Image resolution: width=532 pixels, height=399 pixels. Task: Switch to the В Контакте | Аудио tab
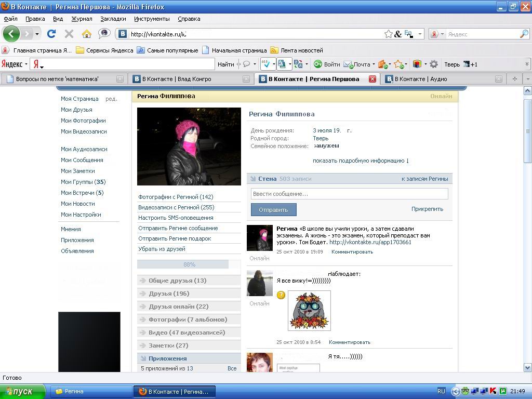444,79
